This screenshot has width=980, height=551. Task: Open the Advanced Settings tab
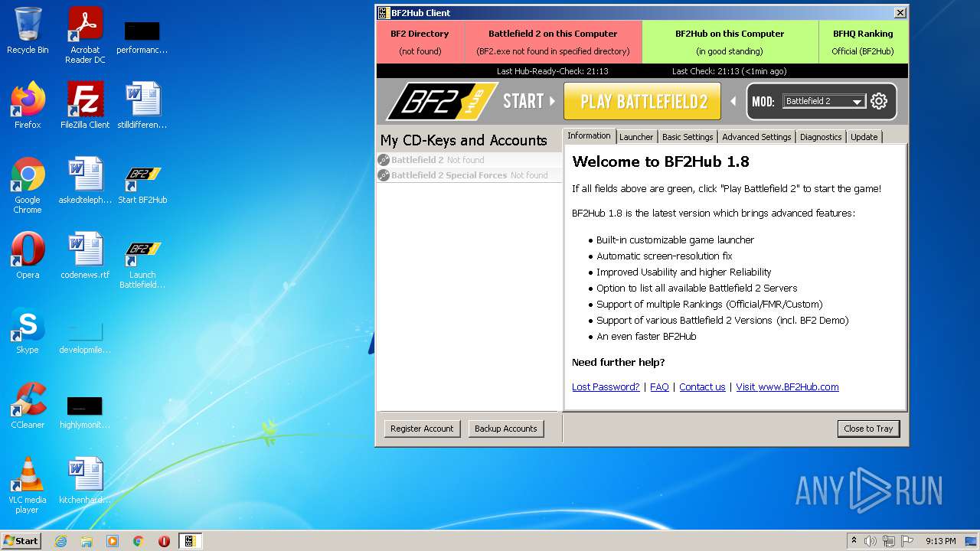click(756, 137)
